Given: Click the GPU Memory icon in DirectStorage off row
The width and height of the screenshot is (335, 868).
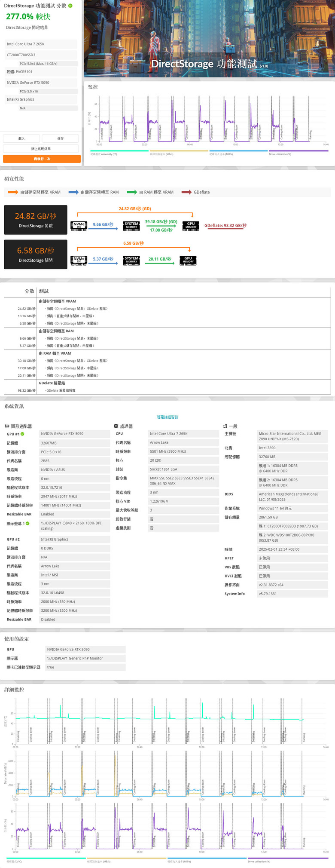Looking at the screenshot, I should pyautogui.click(x=188, y=260).
